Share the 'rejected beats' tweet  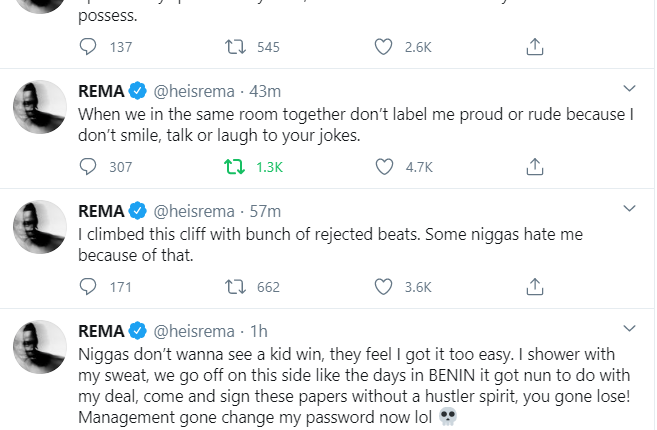pyautogui.click(x=534, y=287)
